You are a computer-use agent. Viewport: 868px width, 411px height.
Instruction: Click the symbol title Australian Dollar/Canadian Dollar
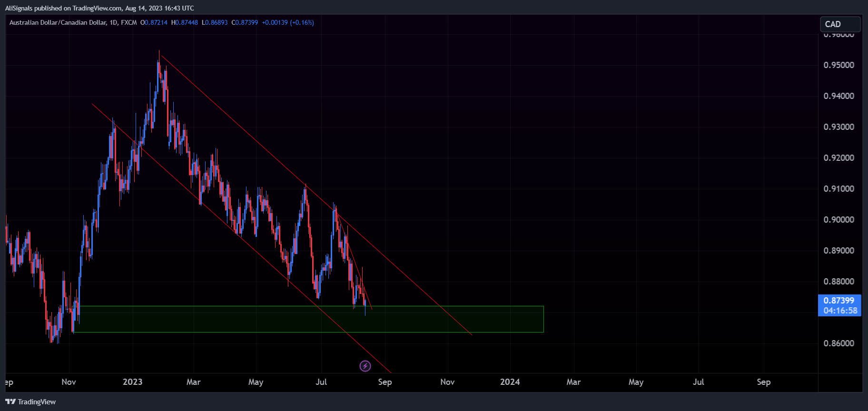coord(58,22)
